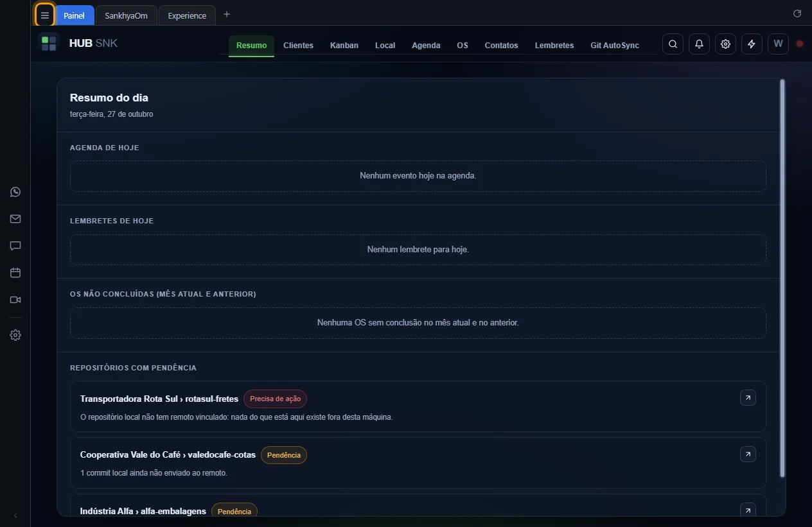The height and width of the screenshot is (527, 812).
Task: Click the vertical scrollbar of the summary panel
Action: 782,278
